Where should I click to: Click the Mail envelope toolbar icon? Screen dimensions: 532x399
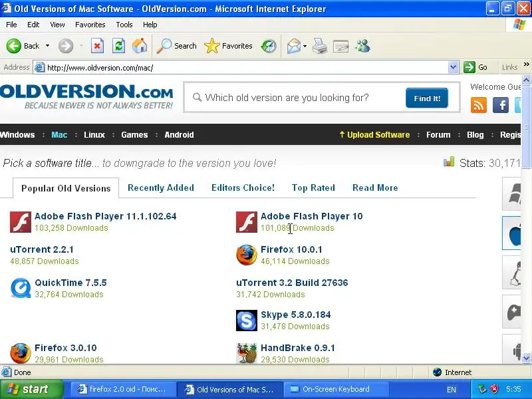[293, 46]
